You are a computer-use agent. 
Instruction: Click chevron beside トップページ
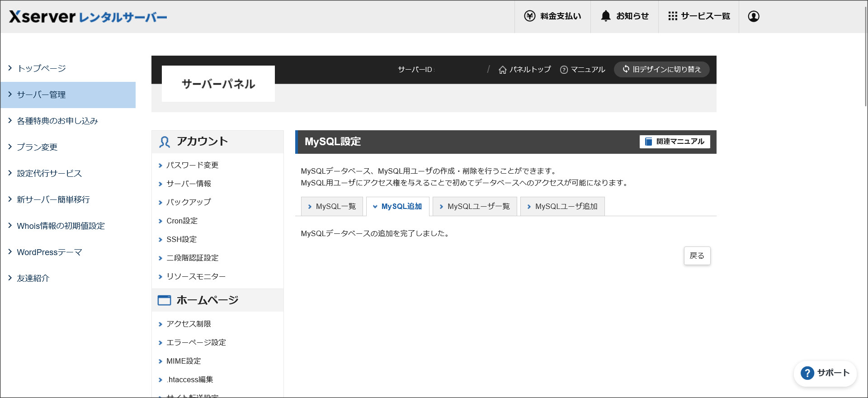(10, 68)
